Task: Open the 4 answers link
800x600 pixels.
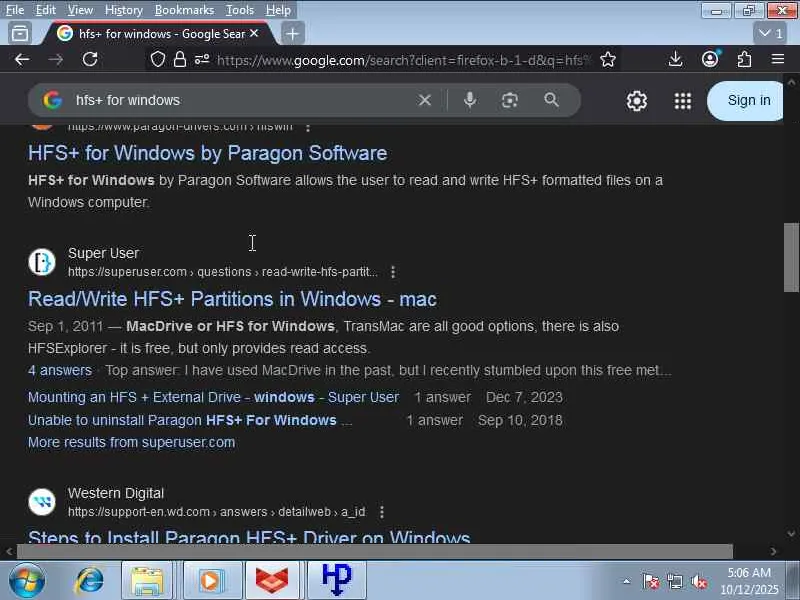Action: point(60,370)
